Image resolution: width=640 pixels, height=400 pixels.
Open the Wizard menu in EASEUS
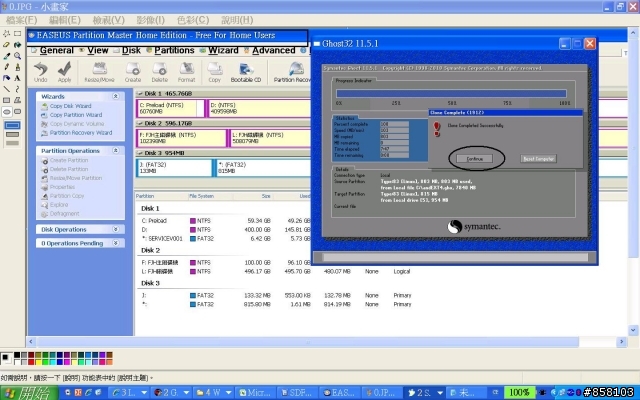point(223,50)
